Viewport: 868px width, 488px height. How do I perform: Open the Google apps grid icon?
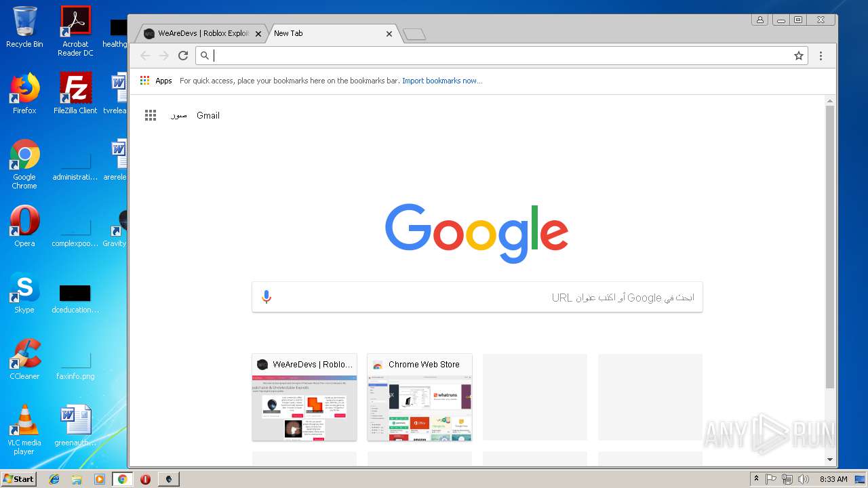point(151,115)
